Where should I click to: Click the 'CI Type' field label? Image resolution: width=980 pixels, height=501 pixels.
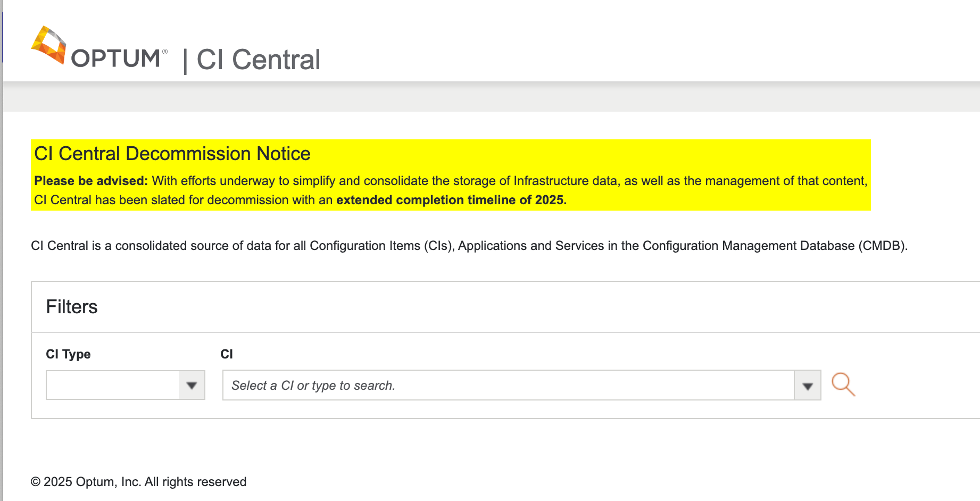point(68,354)
